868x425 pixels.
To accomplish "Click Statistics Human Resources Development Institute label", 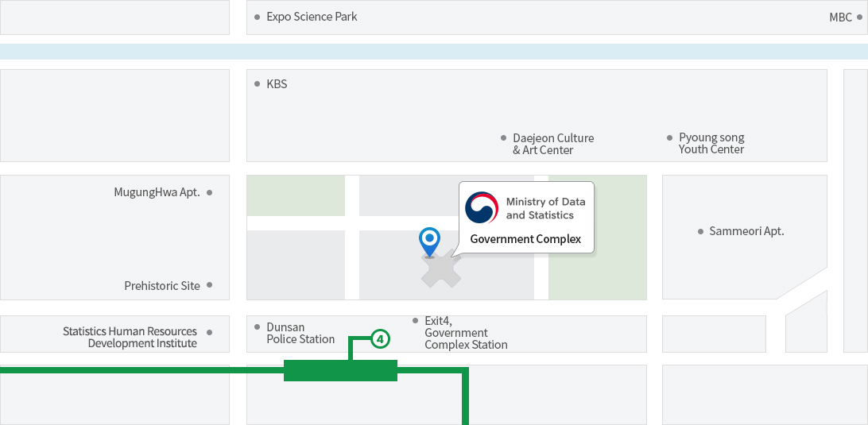I will click(x=130, y=337).
